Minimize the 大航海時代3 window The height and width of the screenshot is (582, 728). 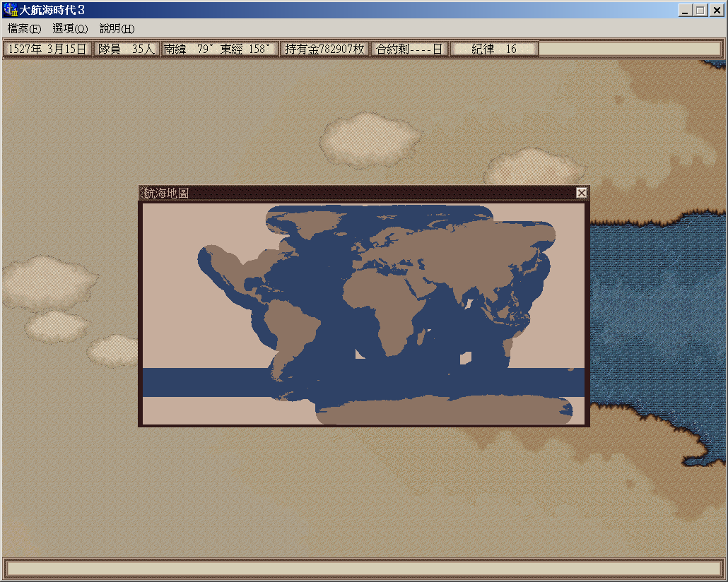point(686,10)
